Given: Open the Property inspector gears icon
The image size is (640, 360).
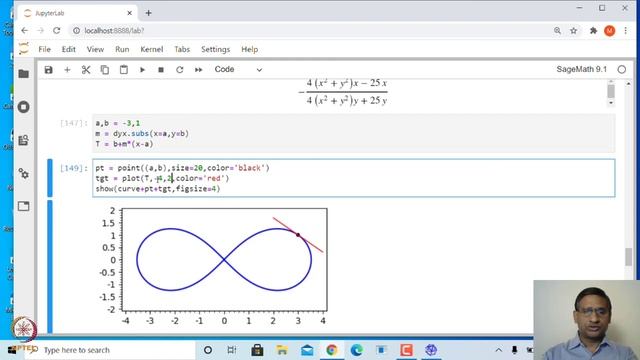Looking at the screenshot, I should click(24, 173).
